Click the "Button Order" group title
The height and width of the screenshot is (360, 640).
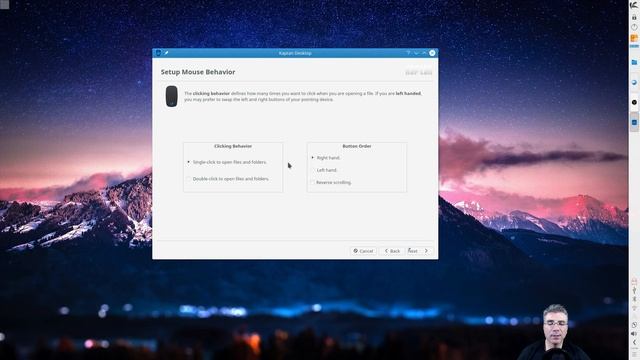pos(357,146)
